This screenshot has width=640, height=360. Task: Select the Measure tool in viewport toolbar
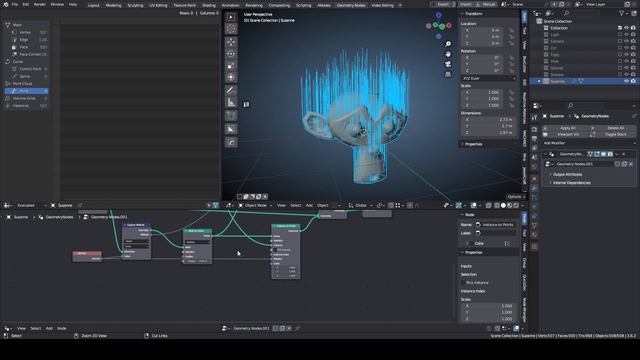coord(231,102)
